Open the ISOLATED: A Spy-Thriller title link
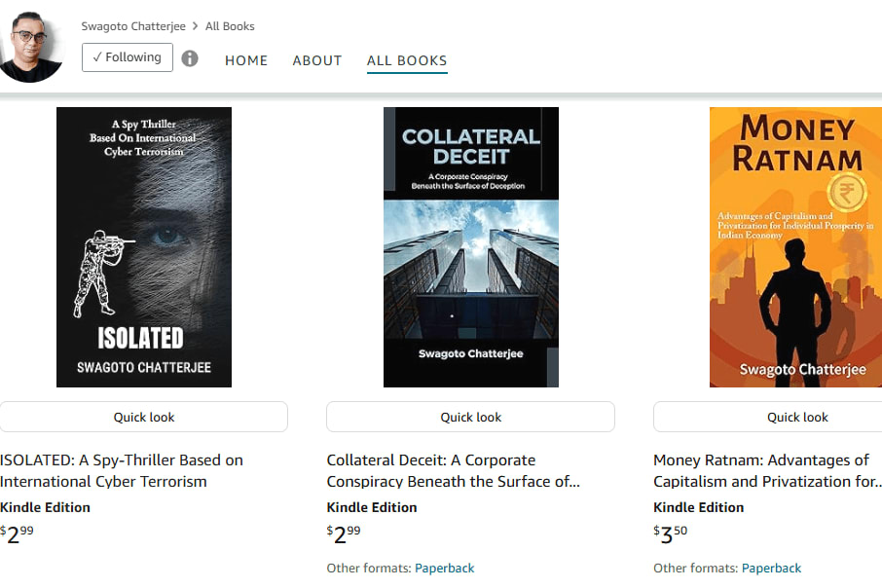 122,471
